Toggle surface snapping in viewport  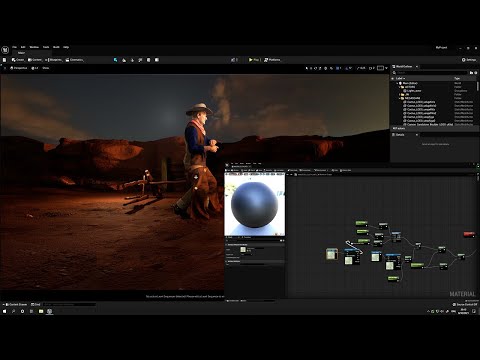(331, 68)
